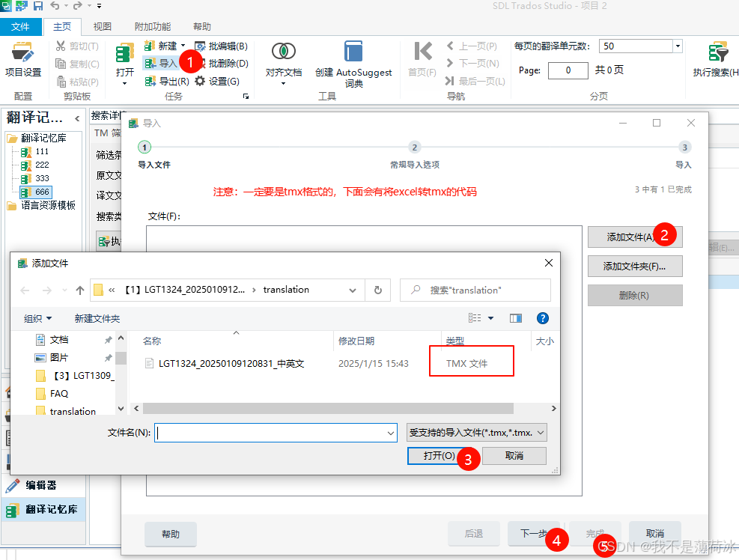Click the Date Modified (修改日期) column header
The height and width of the screenshot is (560, 739).
(356, 341)
